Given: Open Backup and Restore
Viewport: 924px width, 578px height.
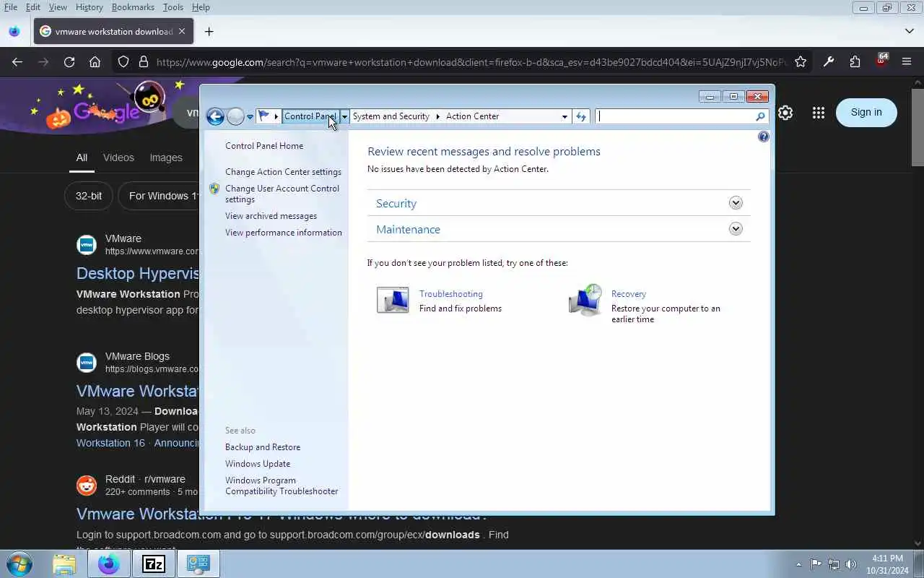Looking at the screenshot, I should coord(263,447).
